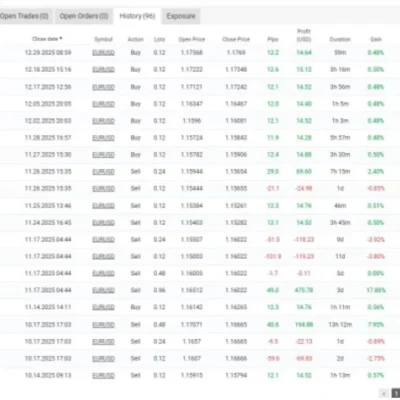The height and width of the screenshot is (400, 400).
Task: Select the History (96) tab
Action: [x=137, y=16]
